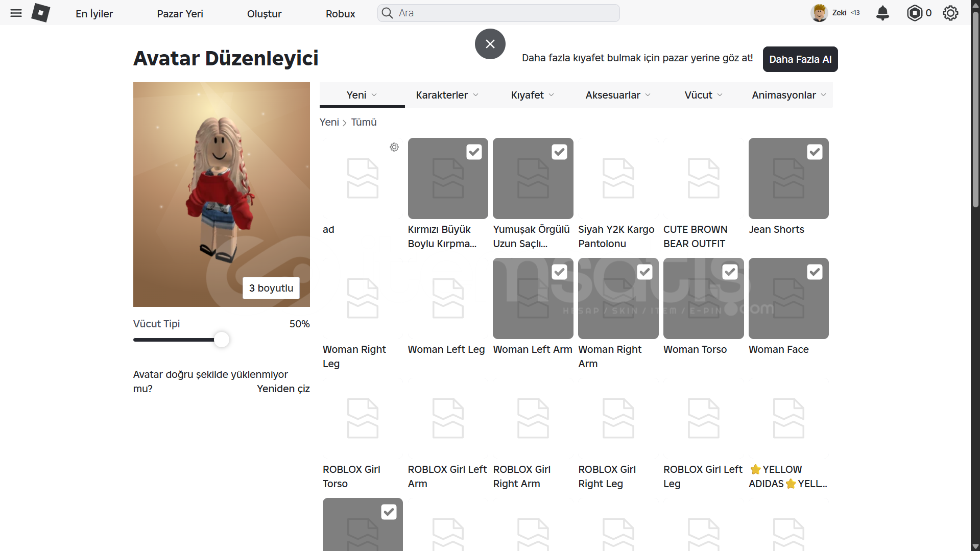This screenshot has width=980, height=551.
Task: Click the Jean Shorts item name
Action: tap(776, 229)
